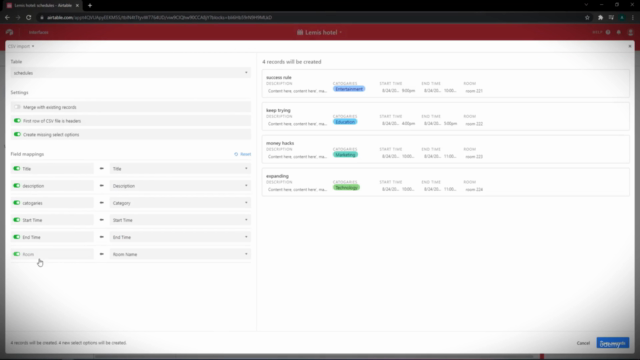Viewport: 640px width, 360px height.
Task: Click the End Time mapping arrow icon
Action: (102, 237)
